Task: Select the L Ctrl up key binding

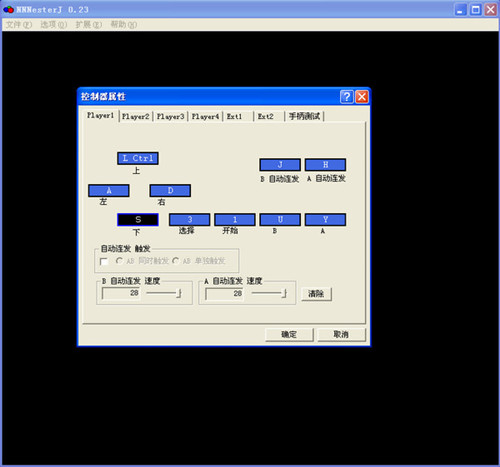Action: tap(138, 158)
